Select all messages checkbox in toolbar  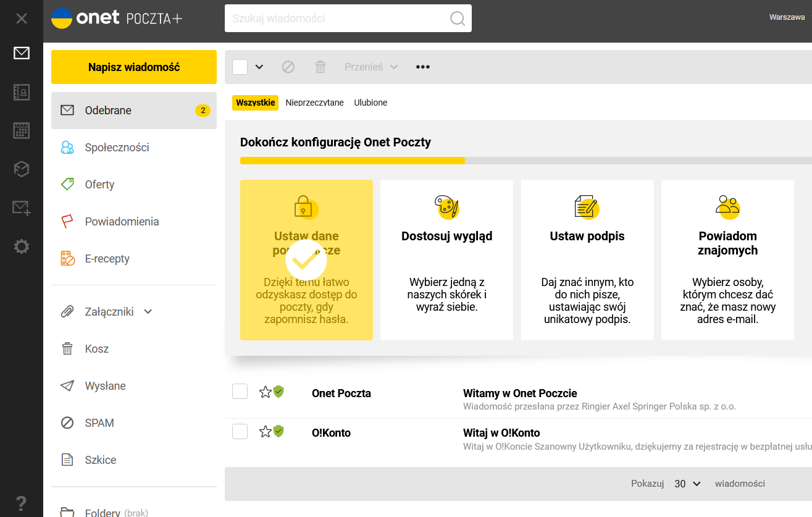point(240,67)
